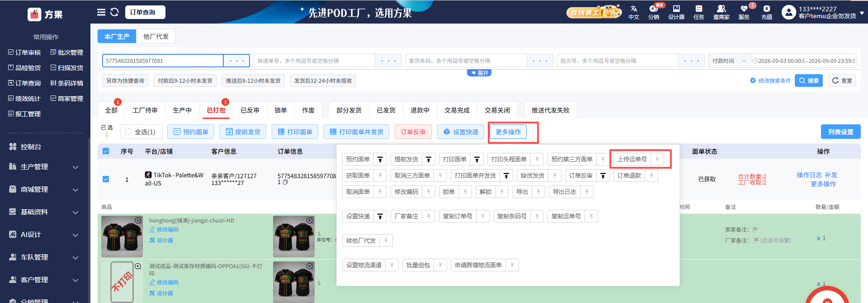Open the 付款时间 dropdown selector

point(729,61)
